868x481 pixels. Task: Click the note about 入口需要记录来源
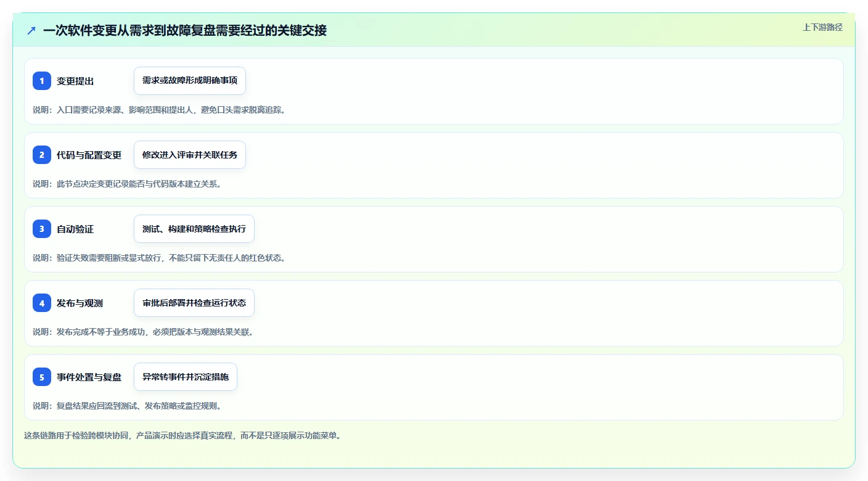click(x=159, y=110)
